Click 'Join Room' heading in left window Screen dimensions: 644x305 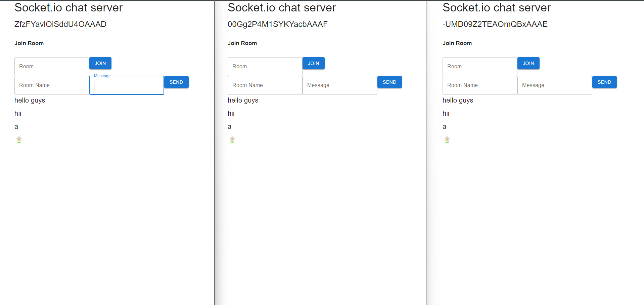(x=29, y=43)
